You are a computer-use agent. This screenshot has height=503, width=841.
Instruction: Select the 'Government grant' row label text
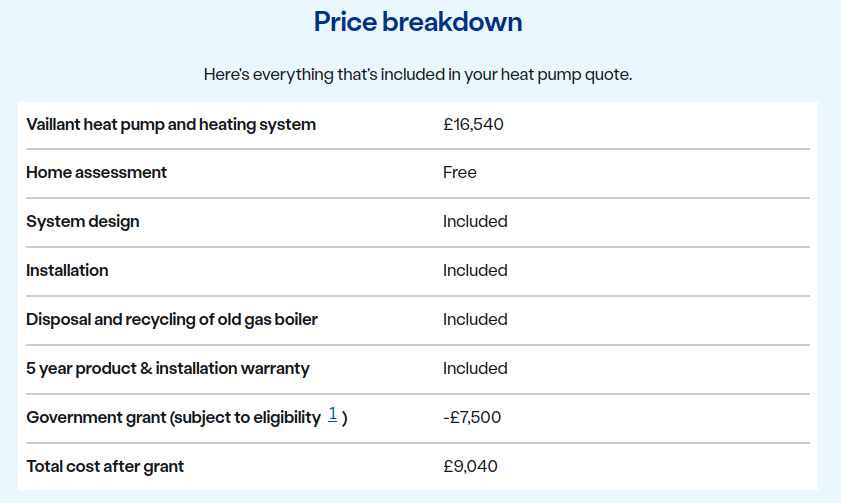[x=172, y=418]
